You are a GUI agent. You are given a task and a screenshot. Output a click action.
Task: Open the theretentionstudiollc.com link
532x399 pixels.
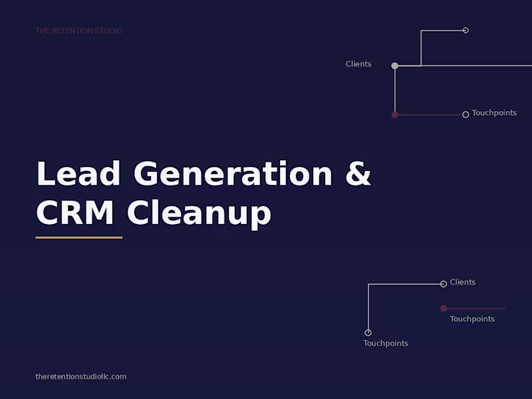click(x=80, y=376)
